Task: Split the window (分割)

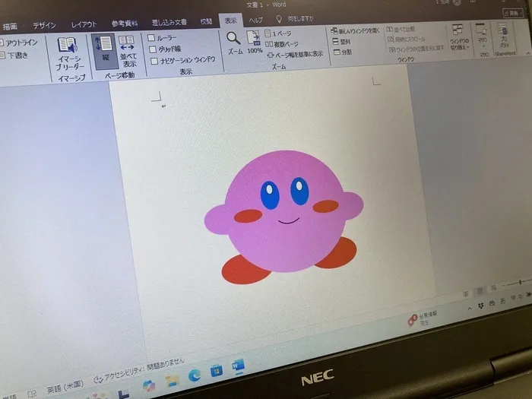Action: (342, 52)
